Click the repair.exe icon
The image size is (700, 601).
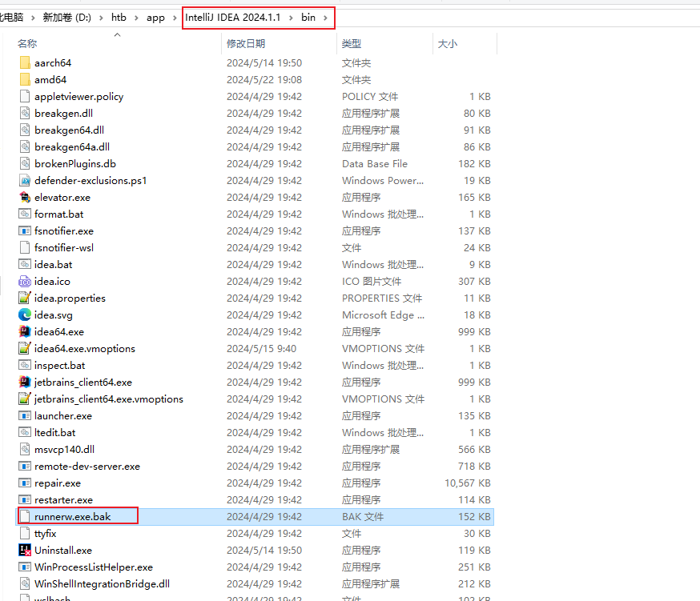pyautogui.click(x=25, y=483)
